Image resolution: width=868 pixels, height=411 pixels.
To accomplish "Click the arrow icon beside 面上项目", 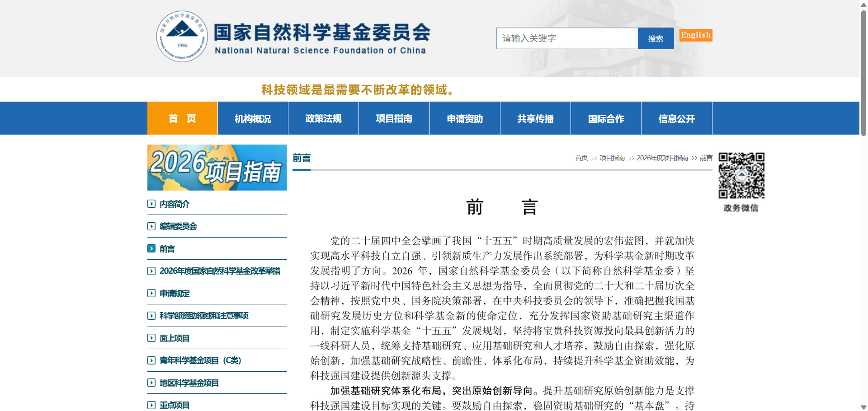I will 151,338.
